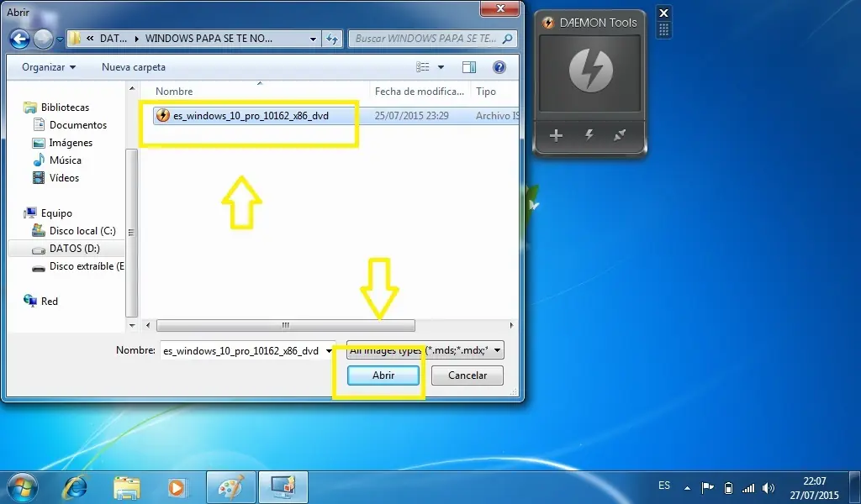Toggle the preview pane

click(469, 67)
